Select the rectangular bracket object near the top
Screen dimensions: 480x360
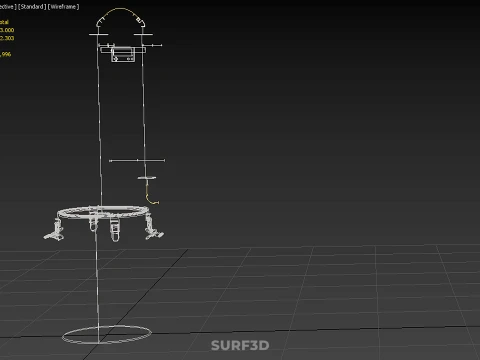tap(123, 54)
